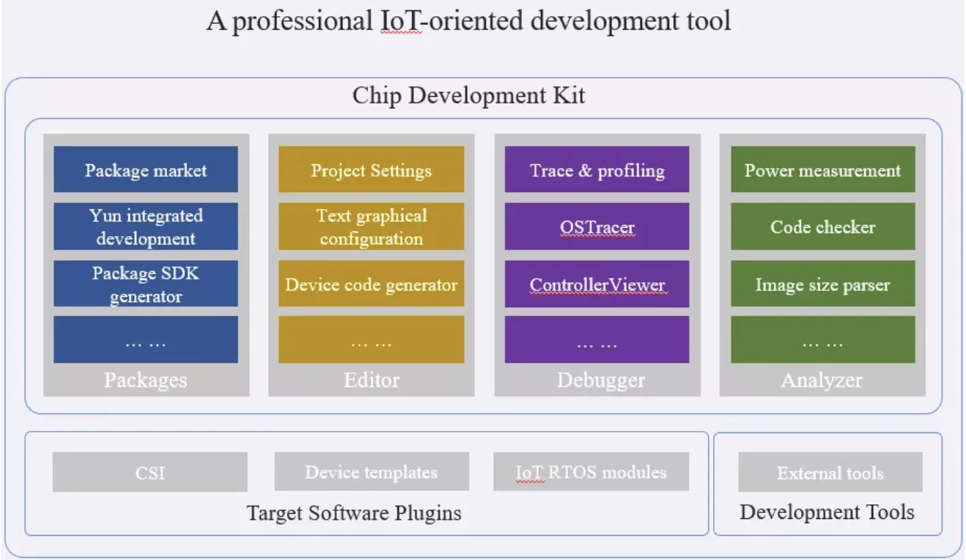Select the Device code generator block

(371, 284)
